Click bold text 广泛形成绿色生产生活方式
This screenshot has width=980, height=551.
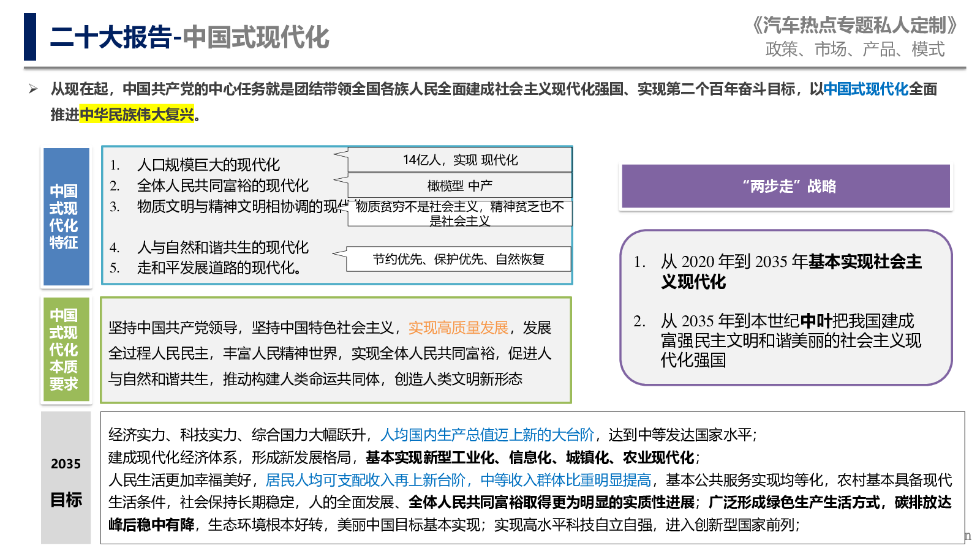pos(794,503)
